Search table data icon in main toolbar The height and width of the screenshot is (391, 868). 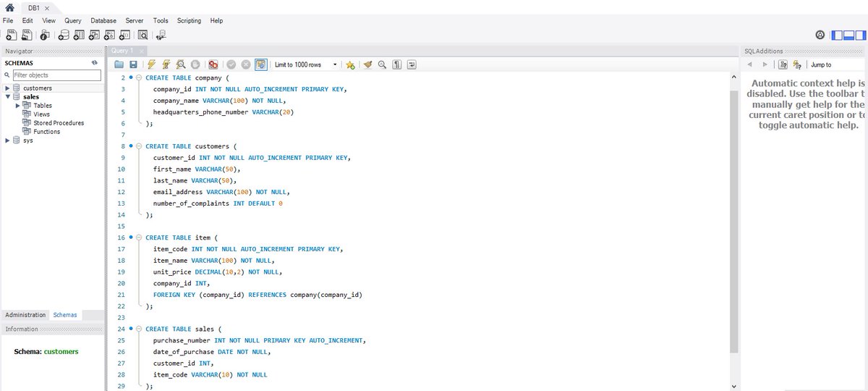[x=143, y=35]
